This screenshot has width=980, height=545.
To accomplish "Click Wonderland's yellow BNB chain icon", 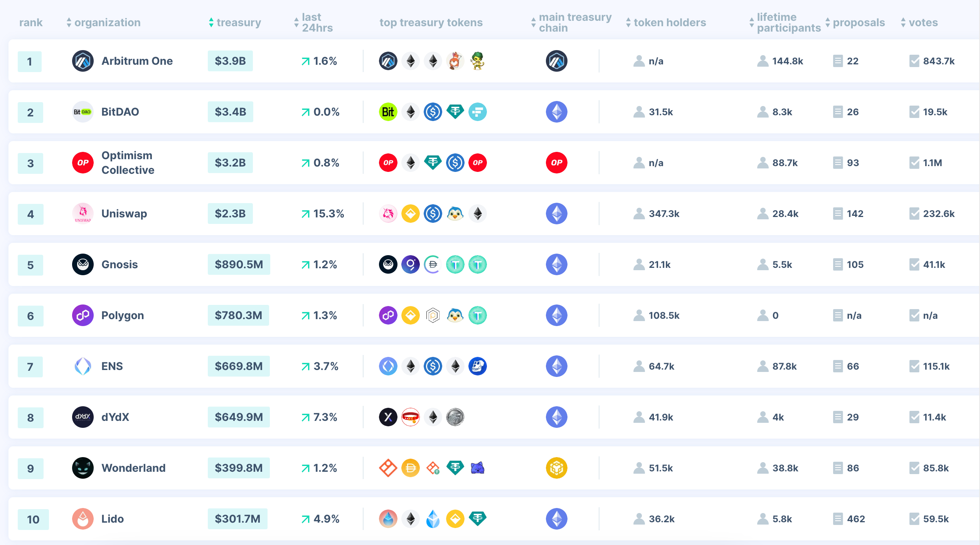I will (x=556, y=468).
